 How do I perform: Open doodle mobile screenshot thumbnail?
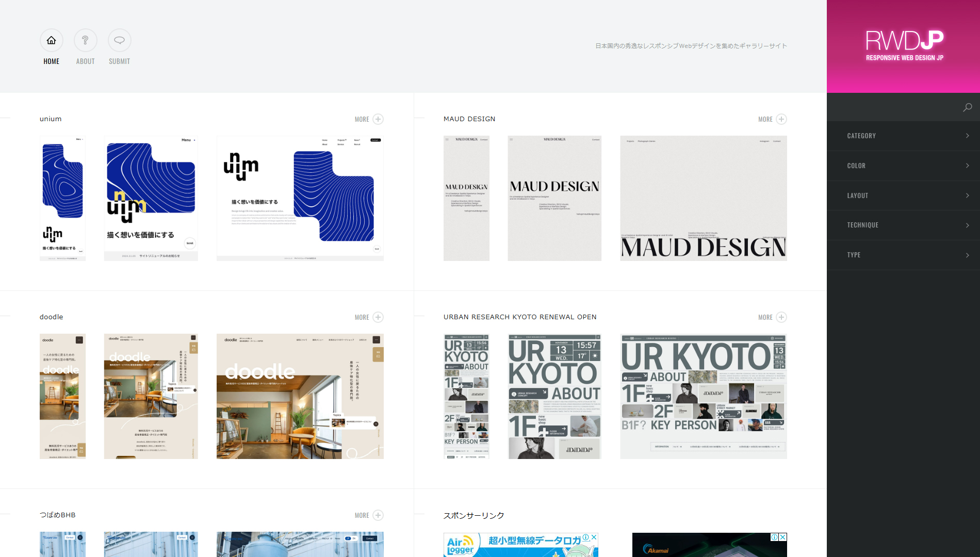(x=63, y=397)
